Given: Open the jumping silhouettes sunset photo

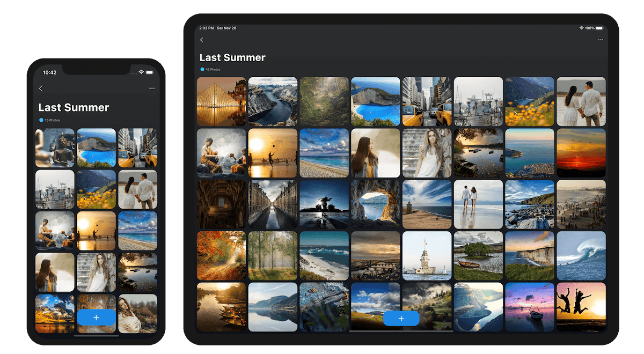Looking at the screenshot, I should tap(581, 307).
